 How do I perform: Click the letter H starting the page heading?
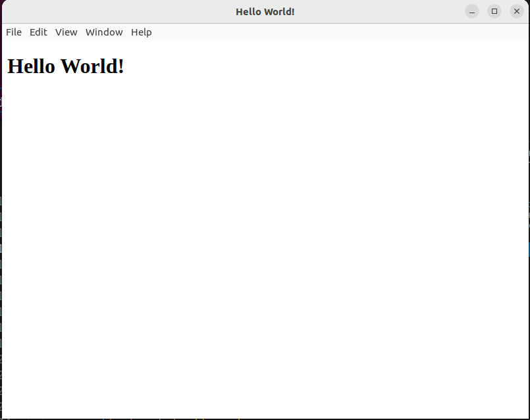click(x=14, y=66)
